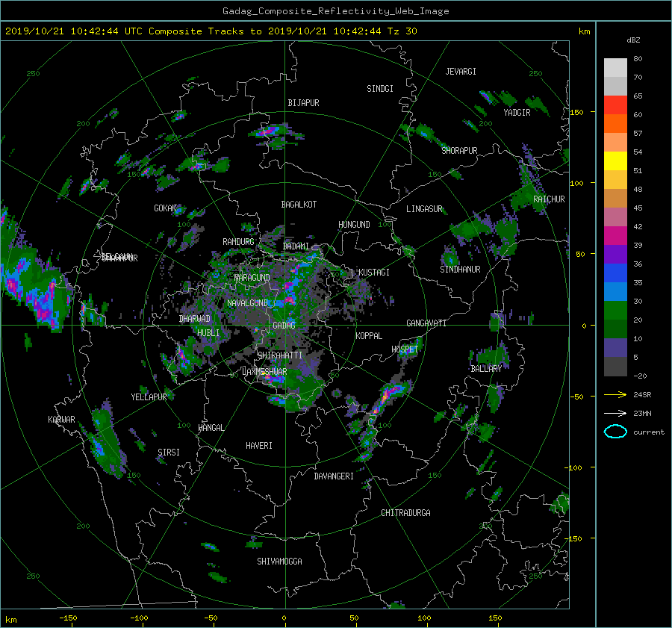
Task: Click the DAVANGERI city label
Action: (334, 476)
